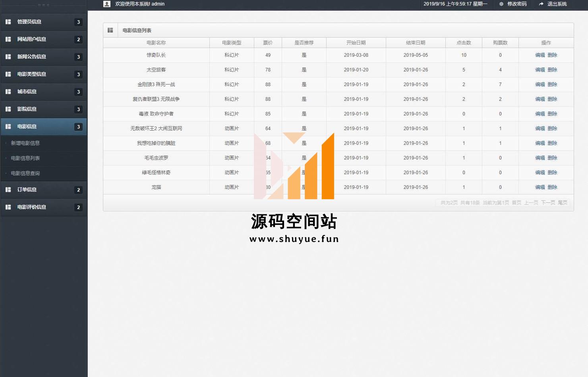The height and width of the screenshot is (377, 588).
Task: Expand the 电影类型信息 menu section
Action: 44,74
